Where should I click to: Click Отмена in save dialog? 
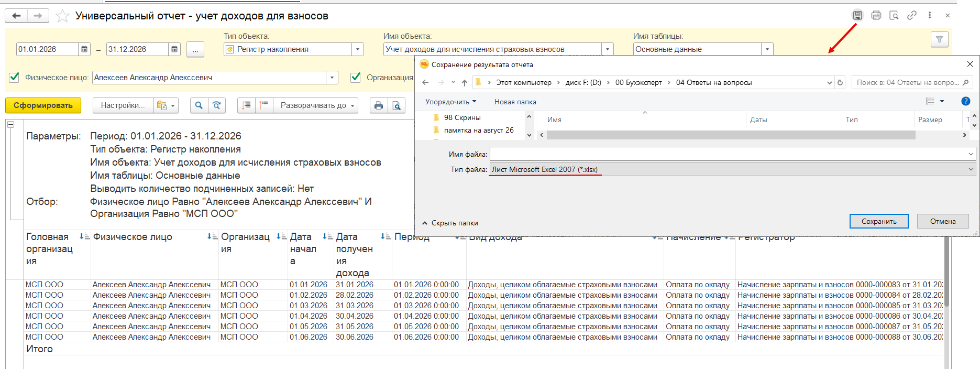tap(943, 221)
